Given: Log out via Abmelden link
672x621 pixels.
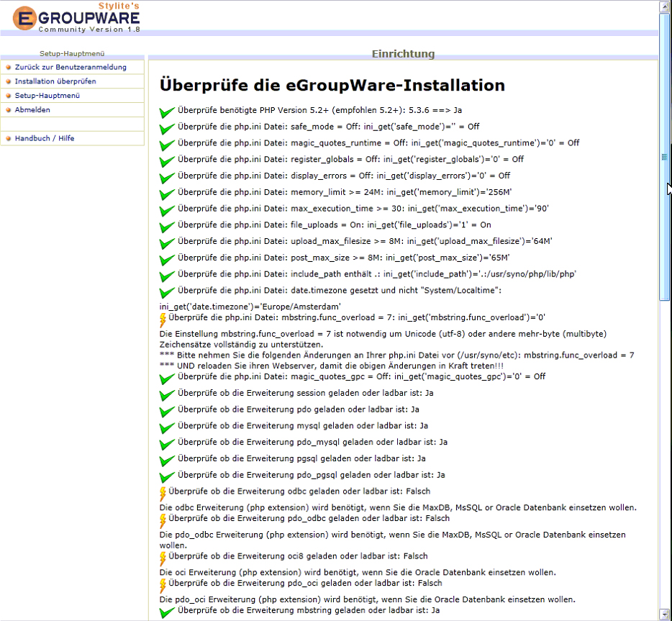Looking at the screenshot, I should coord(32,110).
